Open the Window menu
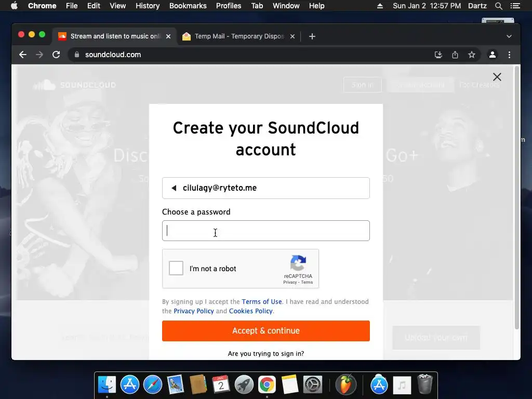 [286, 6]
